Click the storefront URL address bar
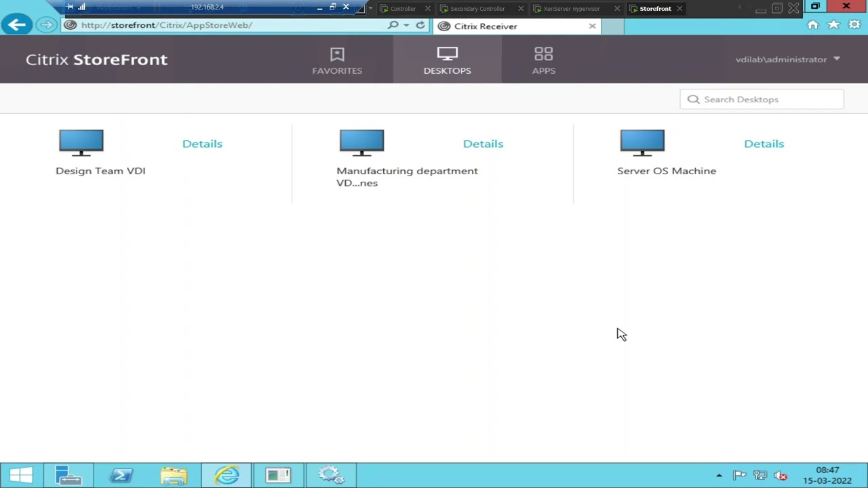 pyautogui.click(x=224, y=25)
